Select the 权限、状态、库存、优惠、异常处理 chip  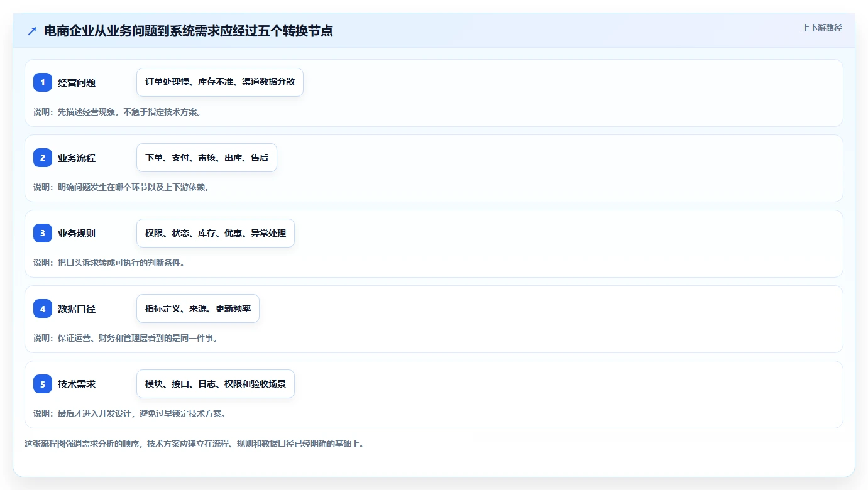[x=216, y=233]
